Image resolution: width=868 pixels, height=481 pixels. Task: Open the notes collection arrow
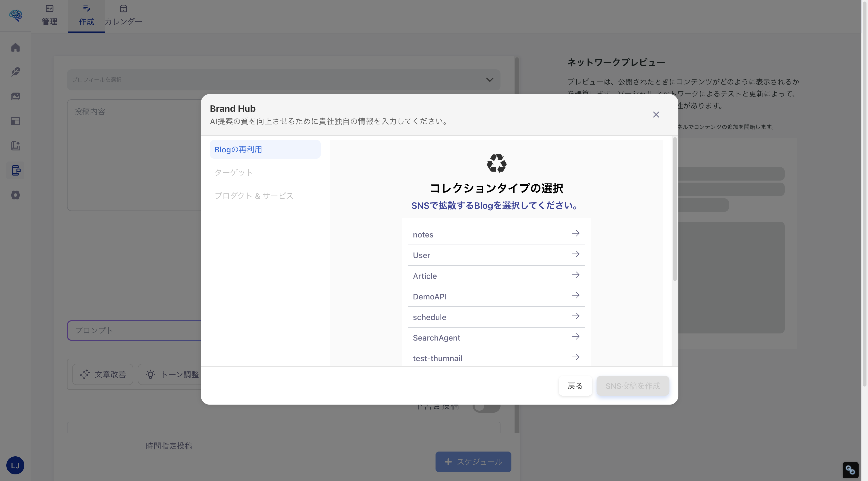576,233
